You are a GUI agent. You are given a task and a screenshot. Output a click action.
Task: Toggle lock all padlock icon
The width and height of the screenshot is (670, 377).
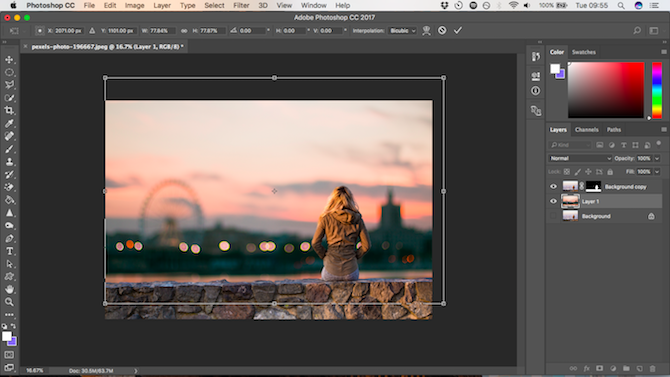[610, 172]
